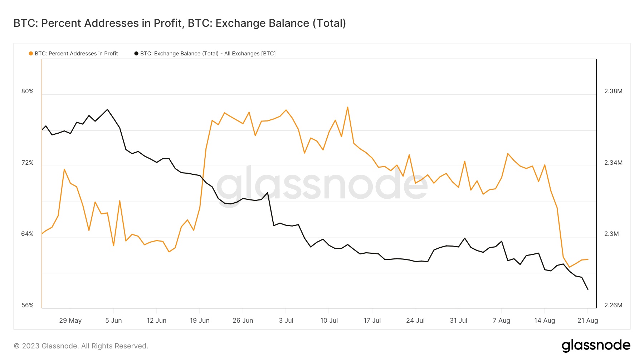Screen dimensions: 644x362
Task: Toggle the Exchange Balance (Total) legend label
Action: (208, 54)
